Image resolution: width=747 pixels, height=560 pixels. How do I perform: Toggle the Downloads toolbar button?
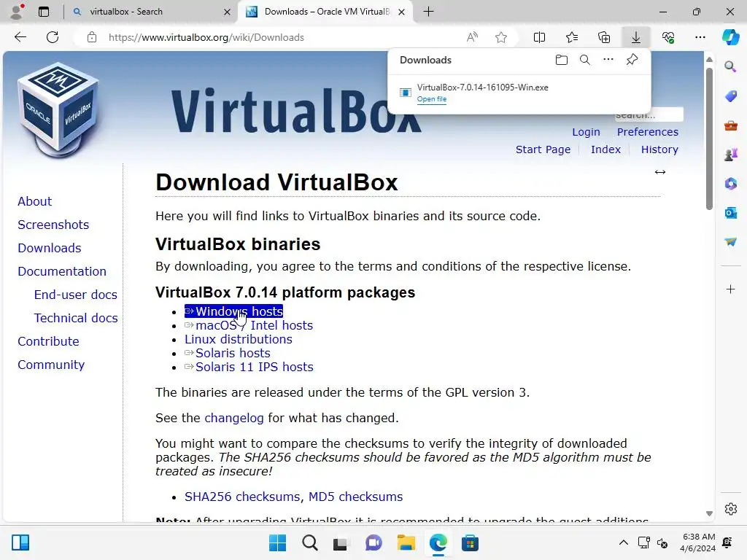636,37
